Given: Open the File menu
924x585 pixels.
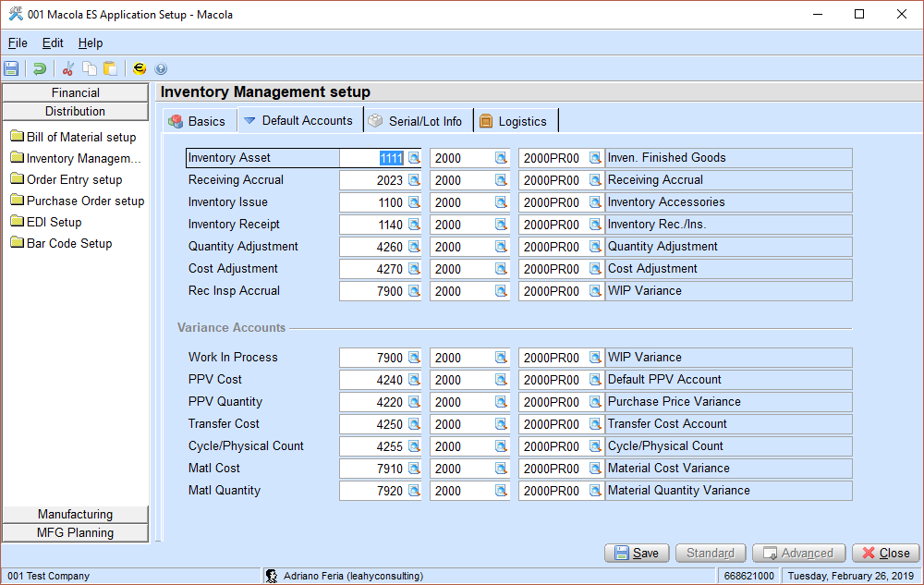Looking at the screenshot, I should pyautogui.click(x=18, y=43).
